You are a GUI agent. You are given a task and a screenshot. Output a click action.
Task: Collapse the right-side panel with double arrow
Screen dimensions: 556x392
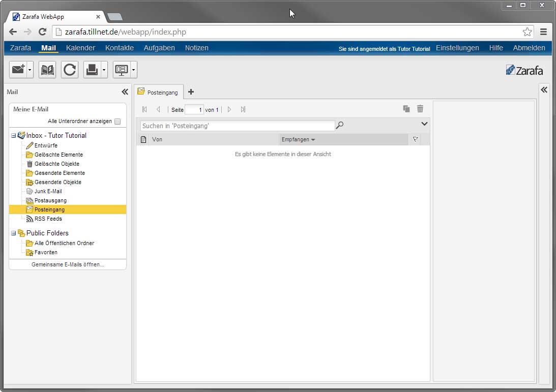click(x=544, y=89)
